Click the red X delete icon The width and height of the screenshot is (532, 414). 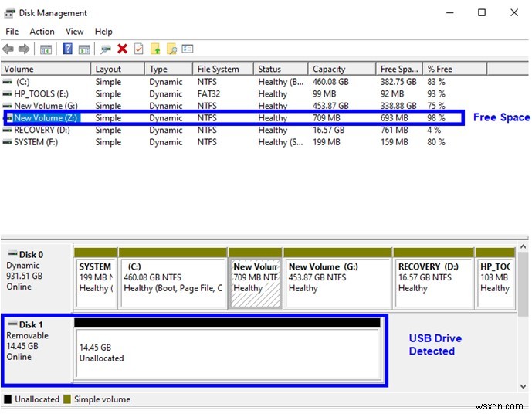(x=122, y=49)
